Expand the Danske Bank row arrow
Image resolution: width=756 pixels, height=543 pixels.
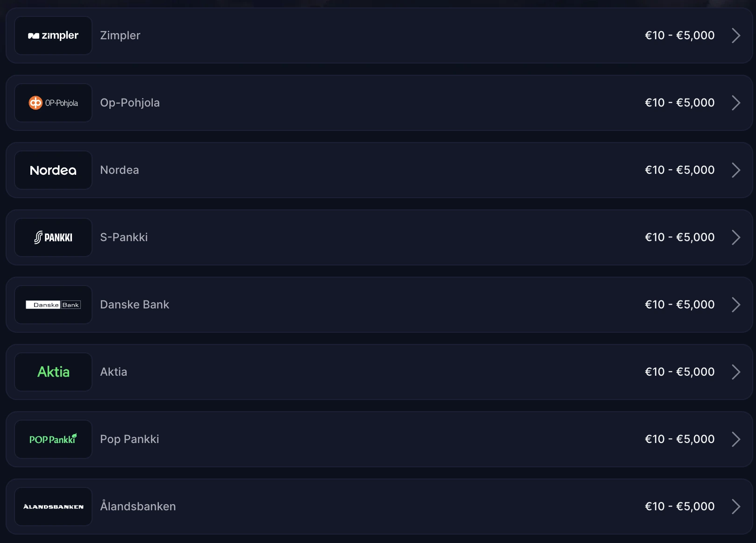736,304
